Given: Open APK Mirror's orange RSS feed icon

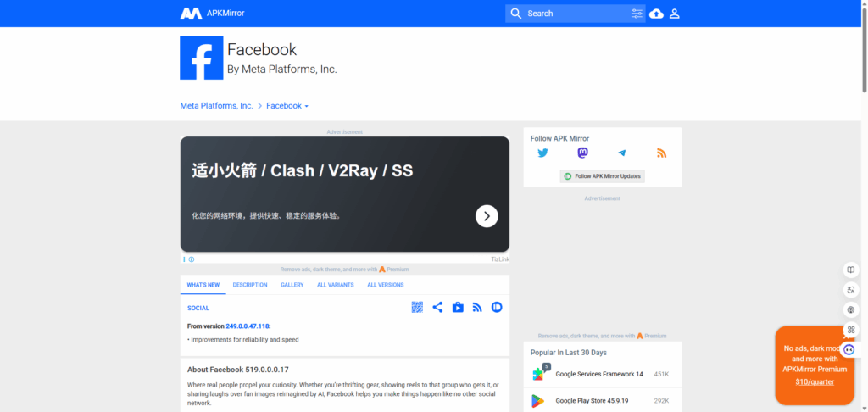Looking at the screenshot, I should tap(661, 153).
